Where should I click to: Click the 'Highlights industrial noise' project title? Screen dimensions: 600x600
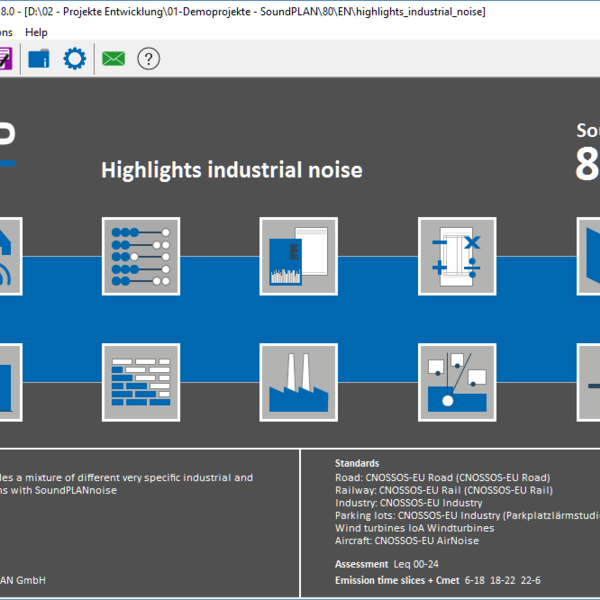[231, 170]
